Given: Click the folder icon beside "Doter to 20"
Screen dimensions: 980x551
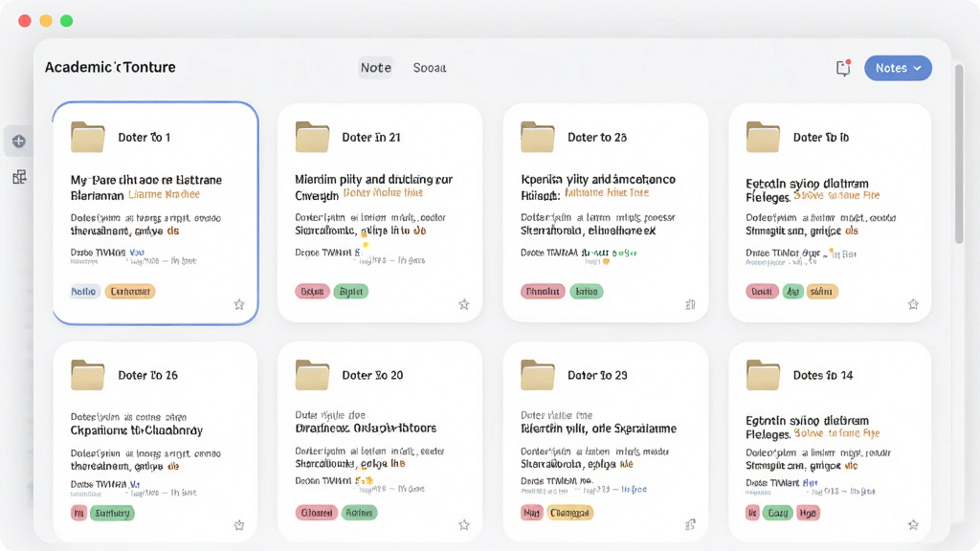Looking at the screenshot, I should pos(312,375).
